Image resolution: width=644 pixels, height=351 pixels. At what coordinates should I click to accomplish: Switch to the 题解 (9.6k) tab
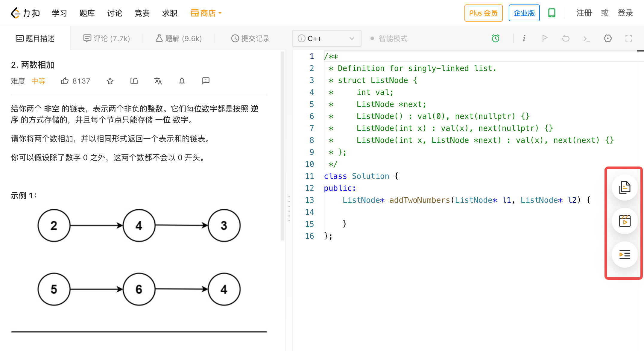pos(179,39)
